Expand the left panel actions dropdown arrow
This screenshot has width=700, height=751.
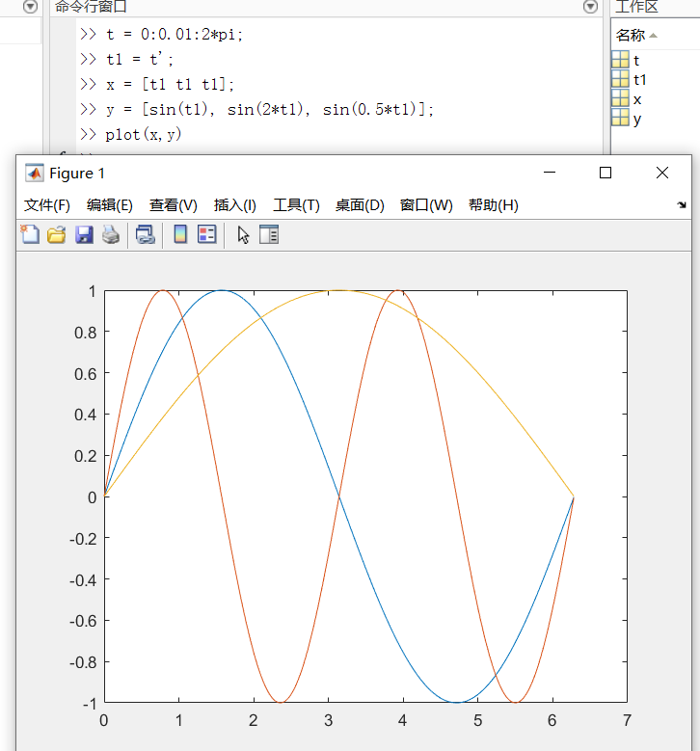(x=30, y=6)
